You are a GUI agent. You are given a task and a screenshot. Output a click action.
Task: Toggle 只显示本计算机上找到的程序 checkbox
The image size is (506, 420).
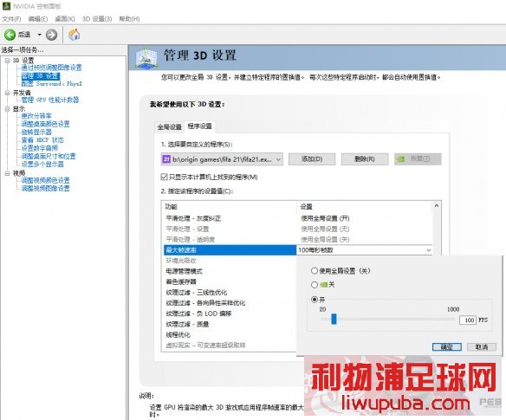(x=165, y=177)
